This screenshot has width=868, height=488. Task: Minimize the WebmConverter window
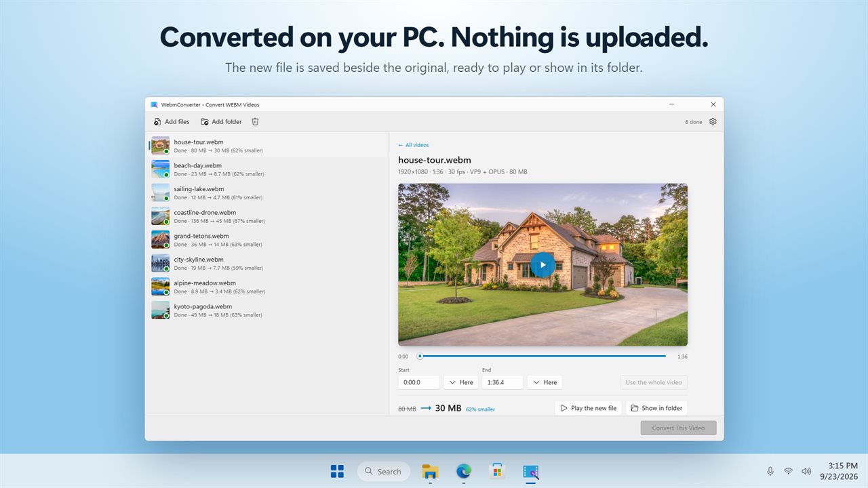[671, 104]
